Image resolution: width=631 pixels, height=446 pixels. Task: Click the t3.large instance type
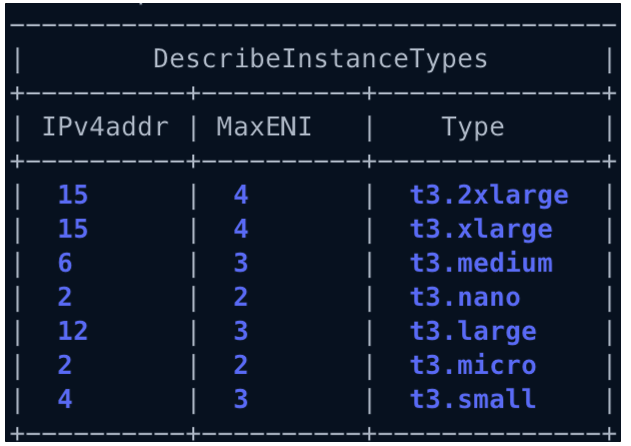point(473,332)
